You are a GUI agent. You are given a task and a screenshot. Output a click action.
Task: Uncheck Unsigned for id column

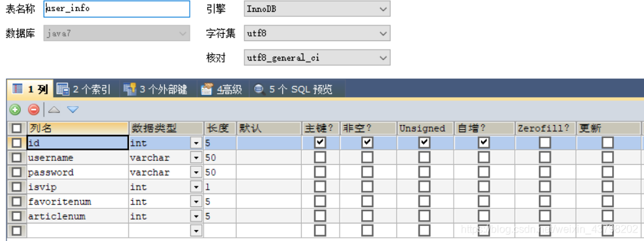tap(424, 143)
